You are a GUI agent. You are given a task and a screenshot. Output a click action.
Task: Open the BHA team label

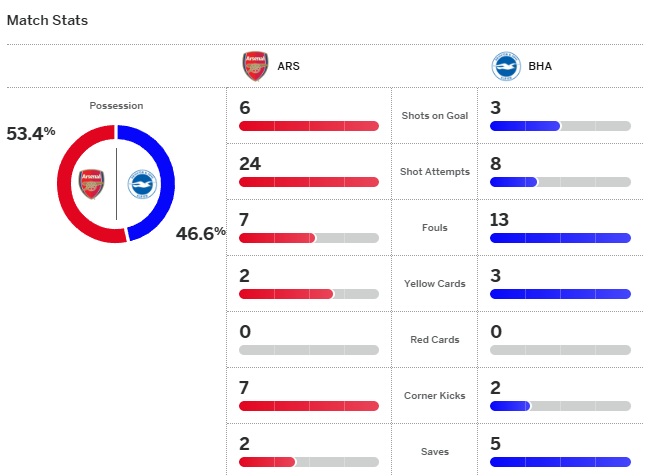coord(539,67)
